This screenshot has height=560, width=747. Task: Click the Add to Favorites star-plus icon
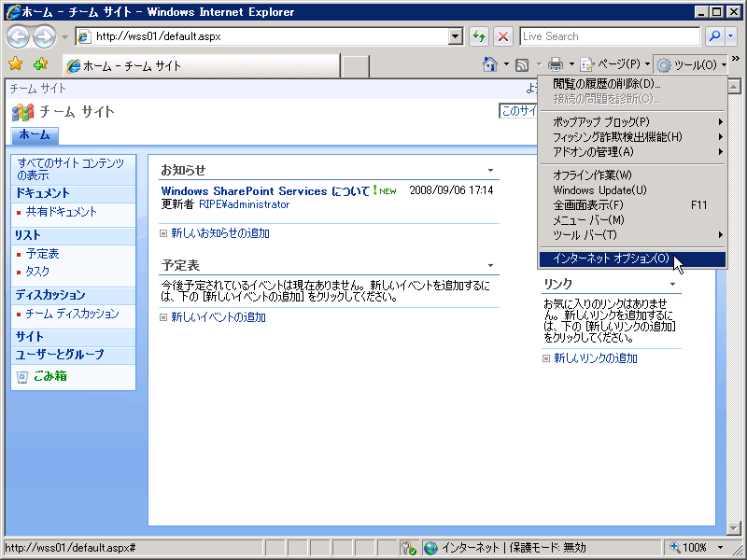[x=40, y=63]
